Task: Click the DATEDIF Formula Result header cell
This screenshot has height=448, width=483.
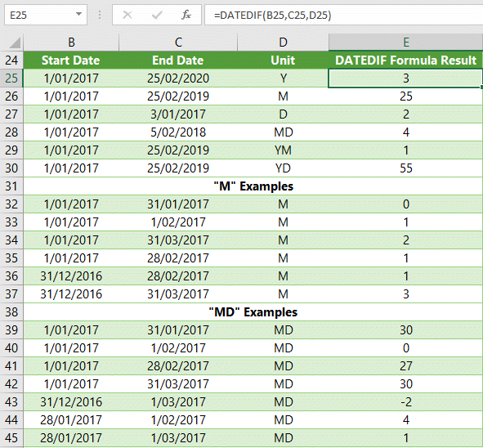Action: coord(405,60)
